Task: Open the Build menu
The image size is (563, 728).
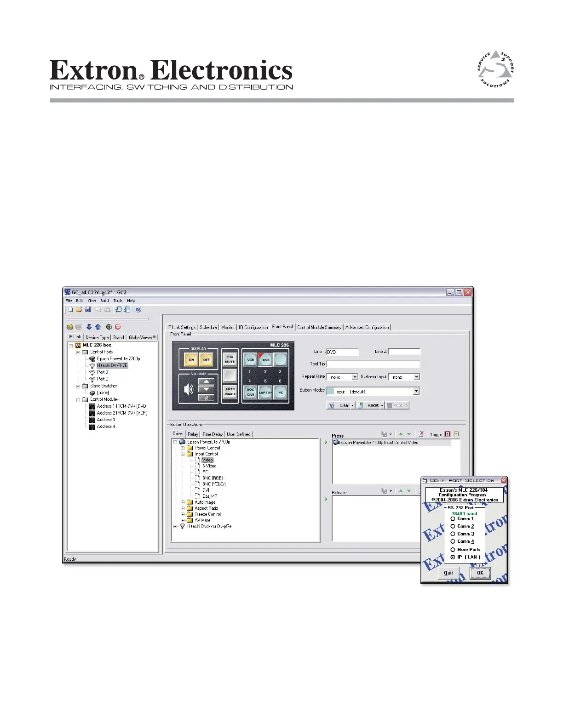Action: tap(104, 301)
